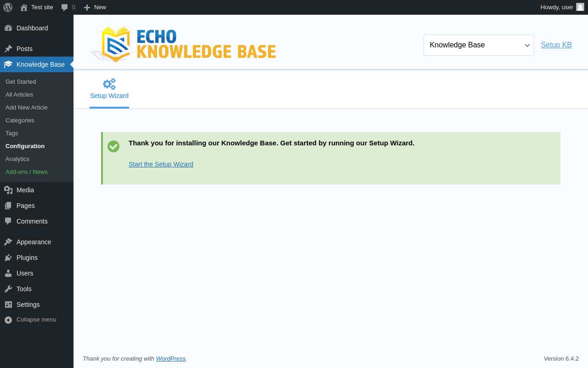Open Categories under Knowledge Base

coord(20,120)
